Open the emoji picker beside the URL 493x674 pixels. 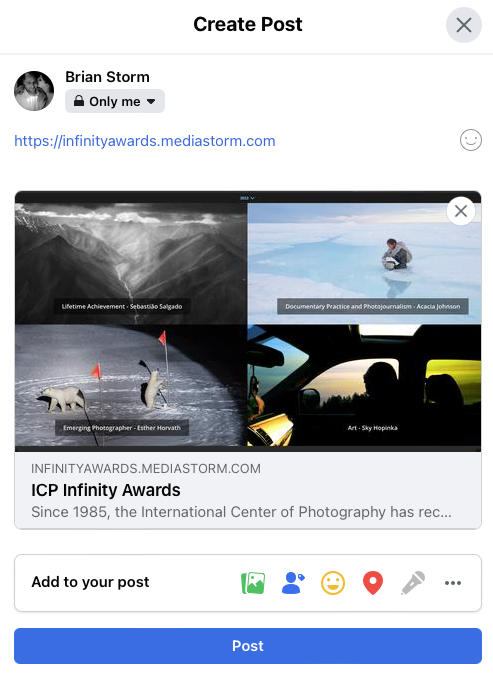[471, 140]
